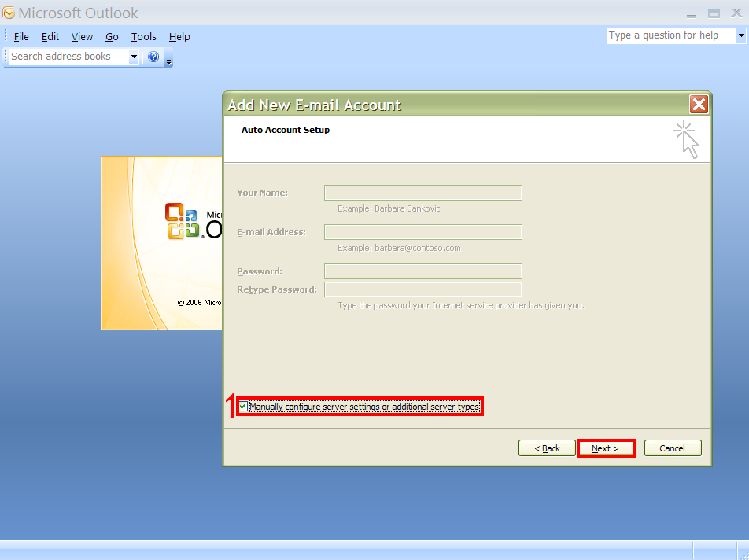Focus the Type a question for help box
The width and height of the screenshot is (749, 560).
670,35
